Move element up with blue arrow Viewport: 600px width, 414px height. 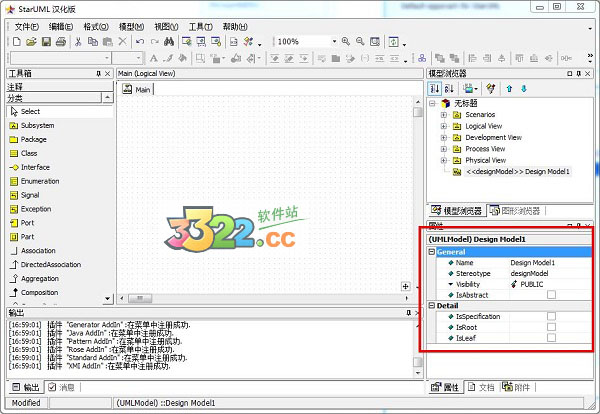pos(509,89)
